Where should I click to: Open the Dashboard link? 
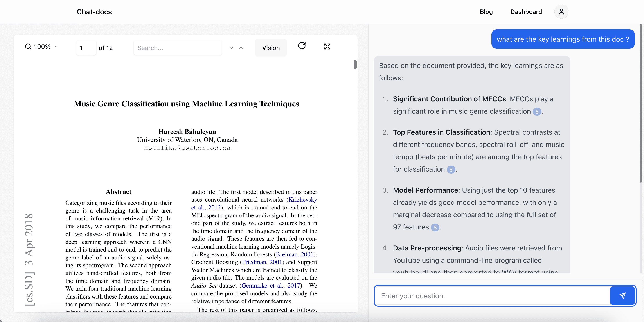pos(526,12)
